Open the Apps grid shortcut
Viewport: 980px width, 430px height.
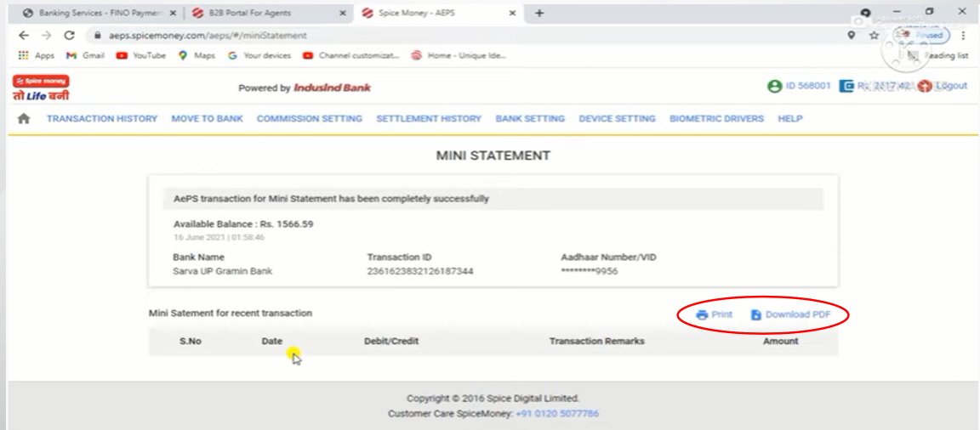coord(37,55)
